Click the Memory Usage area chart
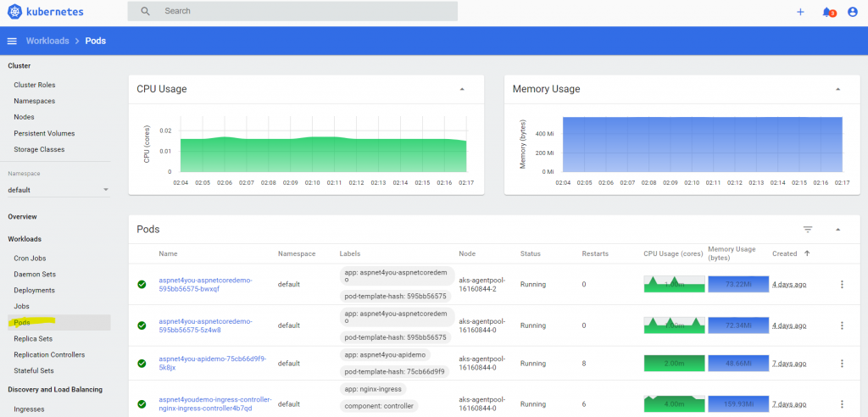This screenshot has height=417, width=868. 703,145
